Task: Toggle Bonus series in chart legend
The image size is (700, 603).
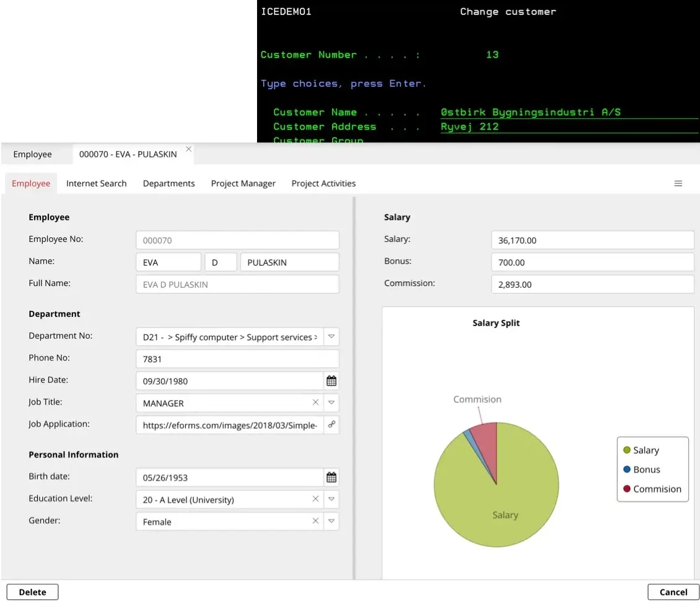Action: point(642,469)
